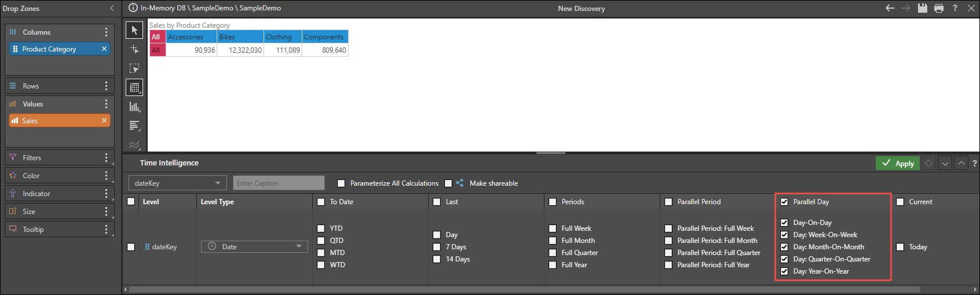This screenshot has height=295, width=980.
Task: Select the arrow pointer tool
Action: (134, 30)
